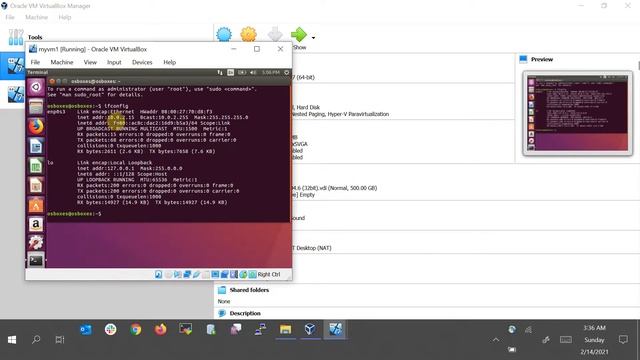The height and width of the screenshot is (360, 640).
Task: Click the optical drive status bar icon
Action: (168, 274)
